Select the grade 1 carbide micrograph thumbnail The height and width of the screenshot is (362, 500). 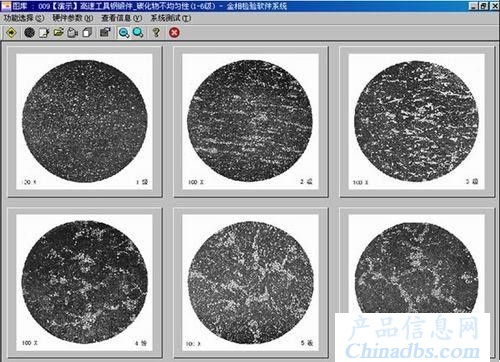coord(85,122)
